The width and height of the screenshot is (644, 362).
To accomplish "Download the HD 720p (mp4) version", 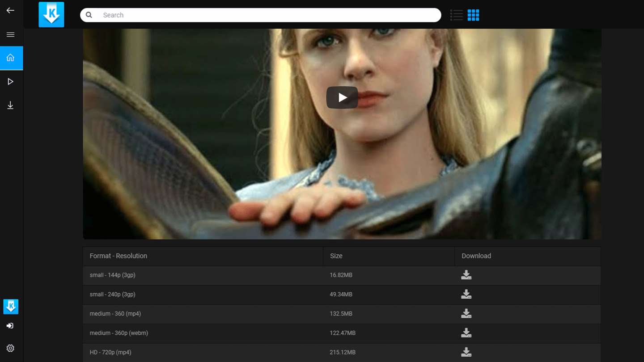I will (466, 352).
